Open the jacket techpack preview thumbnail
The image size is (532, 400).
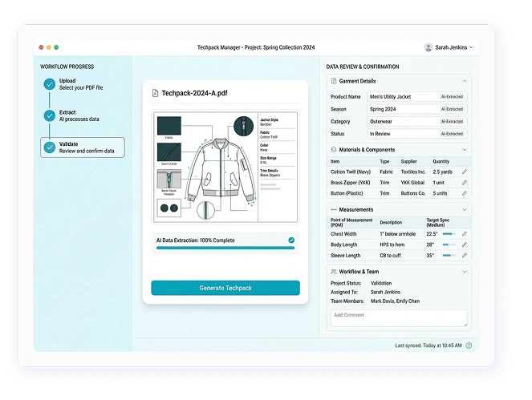[x=225, y=167]
